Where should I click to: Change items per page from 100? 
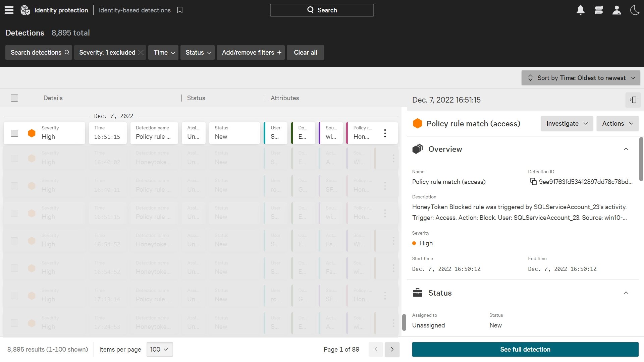[159, 349]
